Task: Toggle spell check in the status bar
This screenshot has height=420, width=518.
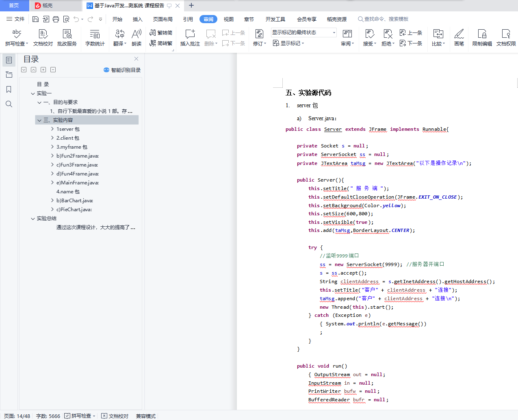Action: (x=80, y=416)
